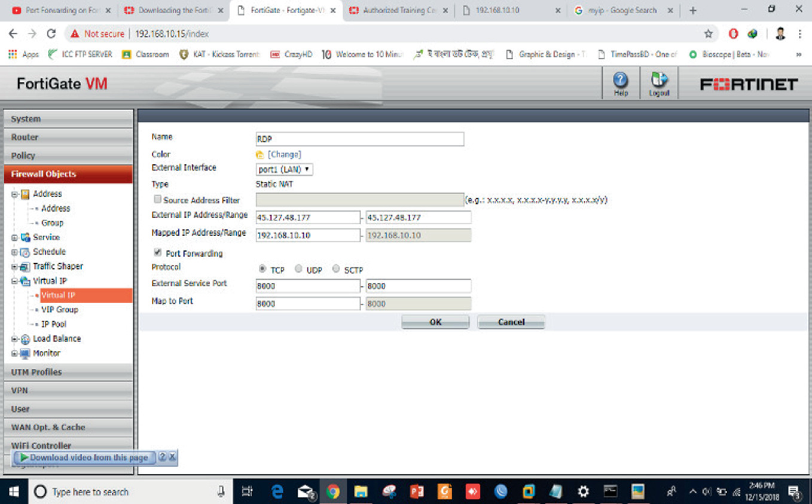Image resolution: width=812 pixels, height=504 pixels.
Task: Expand the Service tree node
Action: [14, 237]
